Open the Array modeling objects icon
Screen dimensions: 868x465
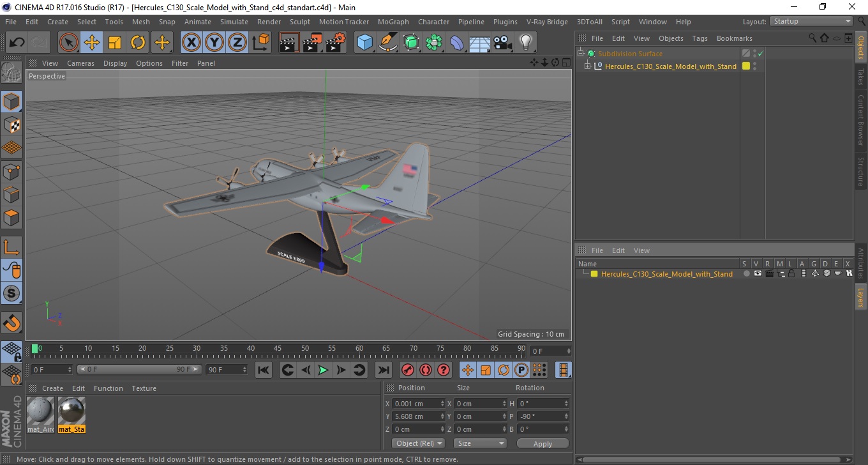click(434, 43)
